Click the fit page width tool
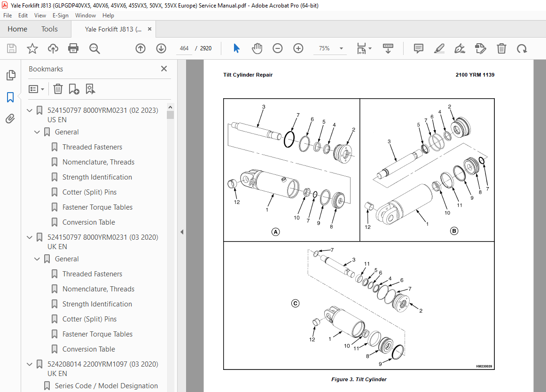The width and height of the screenshot is (546, 392). click(x=361, y=48)
